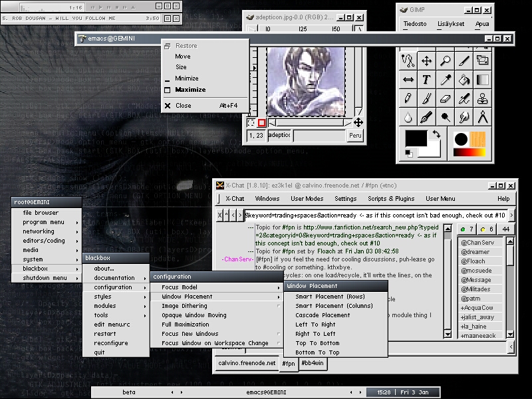Toggle Opaque Window Moving option
Screen dimensions: 532x399
point(217,315)
